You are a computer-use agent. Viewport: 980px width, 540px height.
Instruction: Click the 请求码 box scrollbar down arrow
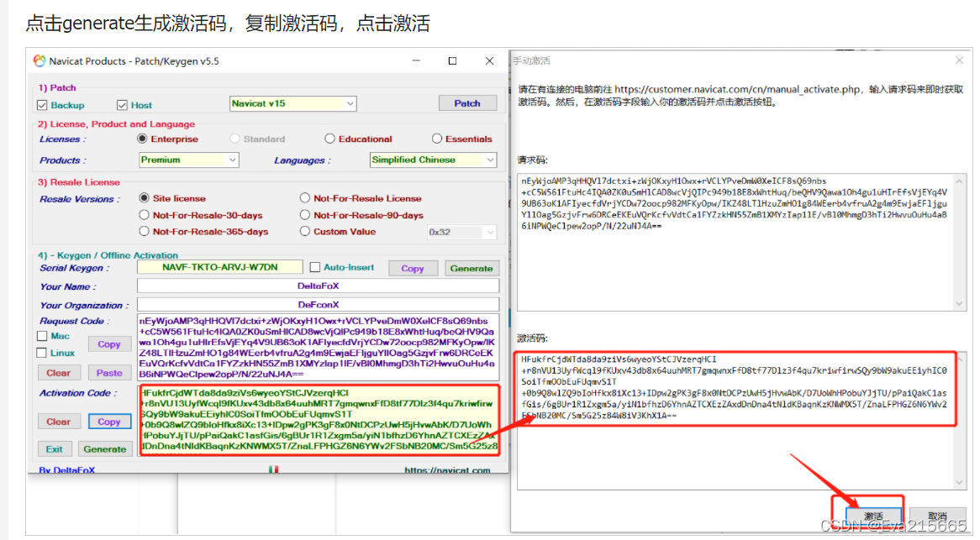pyautogui.click(x=959, y=304)
